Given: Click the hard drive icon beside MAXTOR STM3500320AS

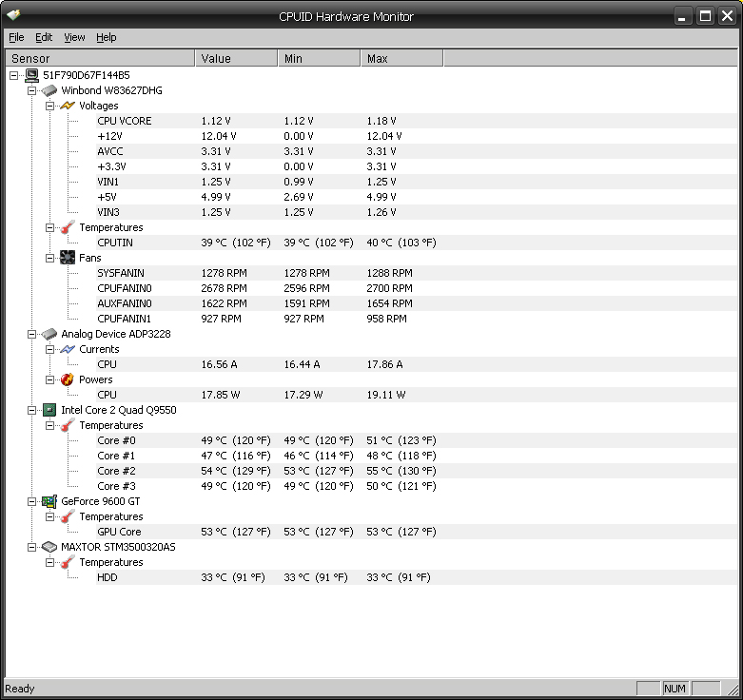Looking at the screenshot, I should tap(49, 547).
